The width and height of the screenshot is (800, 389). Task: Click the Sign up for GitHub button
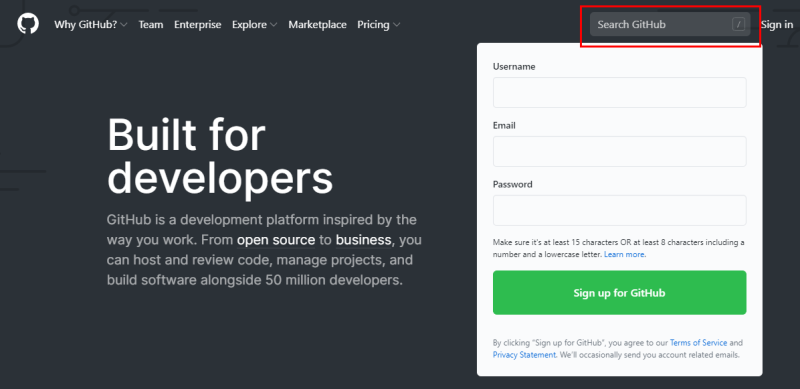point(619,293)
